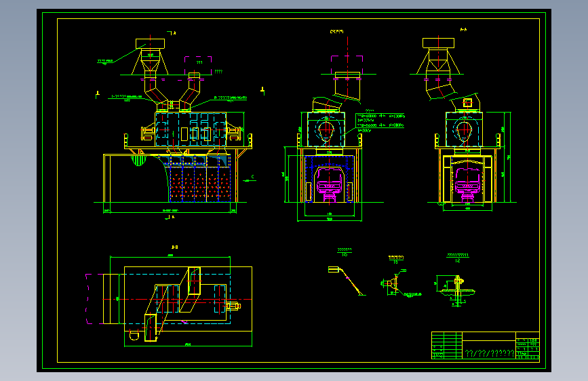Select the B-B label above the plan view

click(x=174, y=247)
